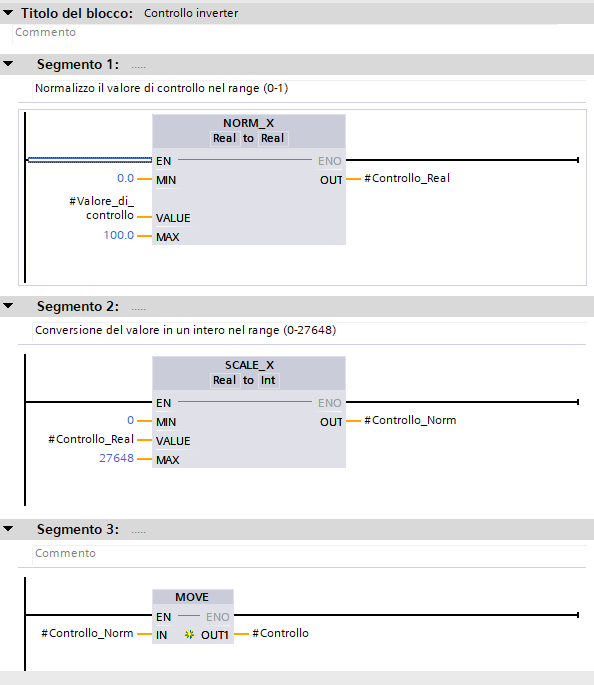Select the SCALE_X block header
The image size is (594, 685).
pyautogui.click(x=249, y=365)
